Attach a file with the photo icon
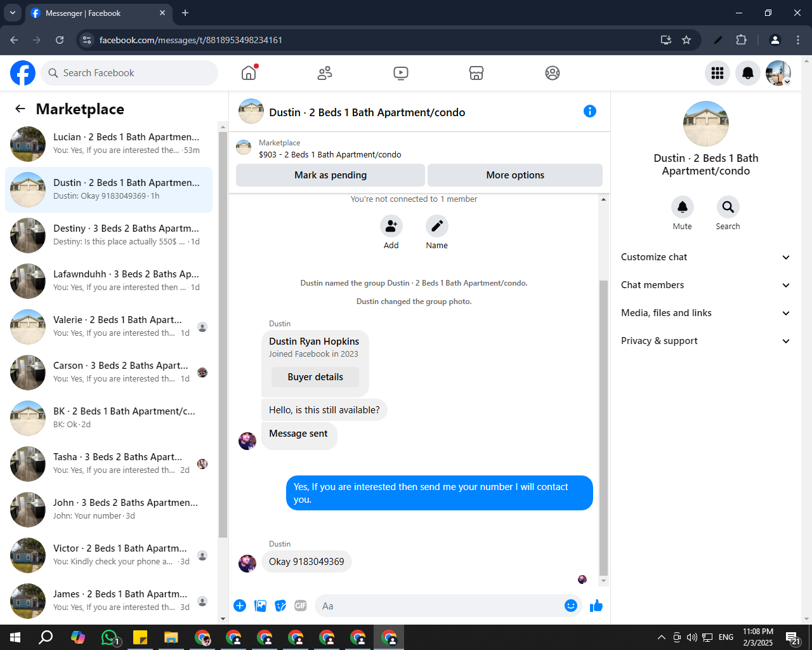This screenshot has height=650, width=812. [260, 606]
